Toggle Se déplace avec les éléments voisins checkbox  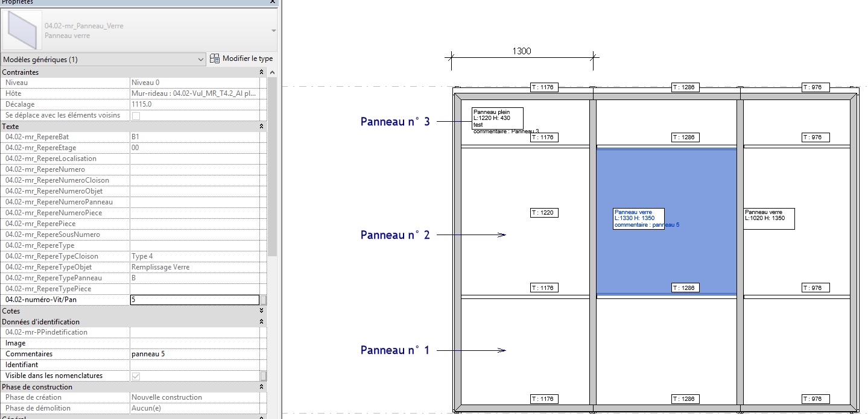tap(136, 116)
